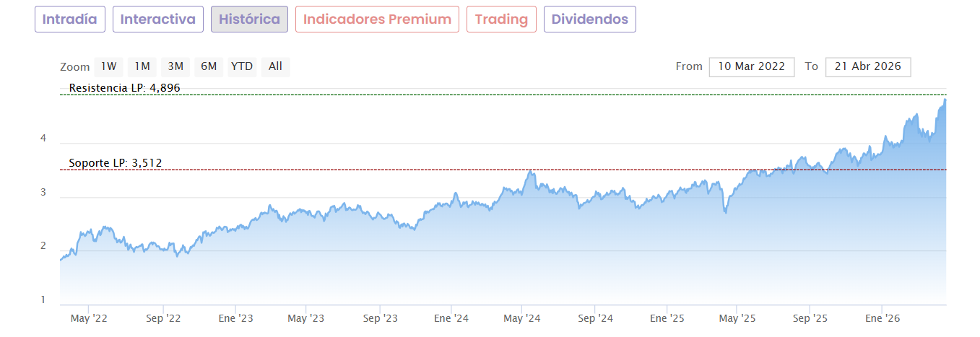Click the From date field

click(x=752, y=67)
